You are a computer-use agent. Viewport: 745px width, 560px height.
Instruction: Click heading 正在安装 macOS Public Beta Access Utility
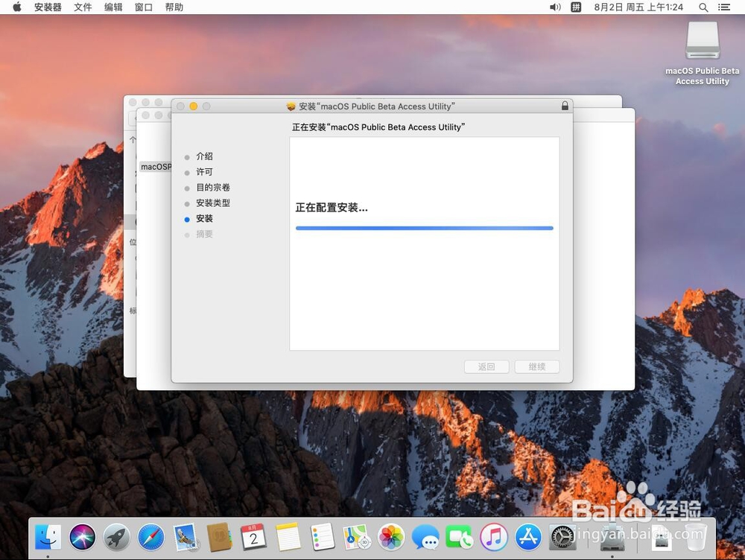378,127
